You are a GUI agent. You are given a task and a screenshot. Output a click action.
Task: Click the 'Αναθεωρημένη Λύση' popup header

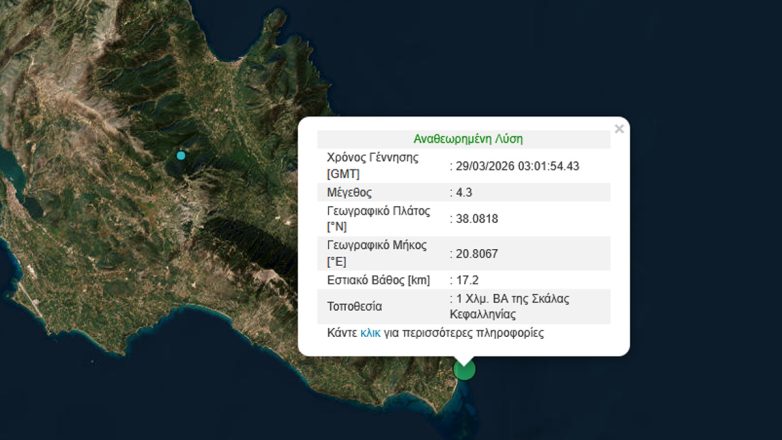pos(468,139)
